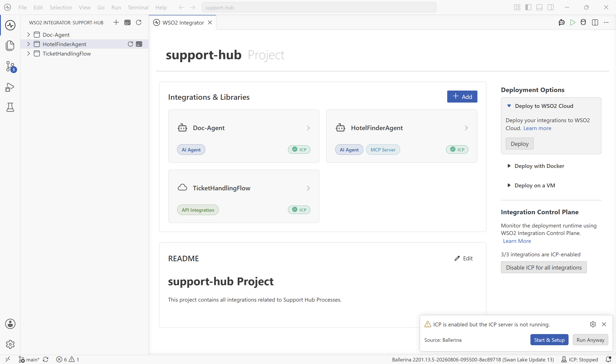Image resolution: width=616 pixels, height=364 pixels.
Task: Split the editor to the right
Action: pos(595,23)
